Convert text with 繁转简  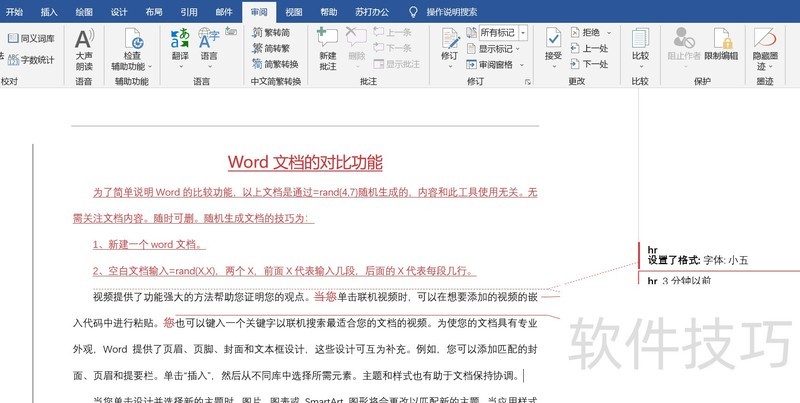click(x=271, y=33)
